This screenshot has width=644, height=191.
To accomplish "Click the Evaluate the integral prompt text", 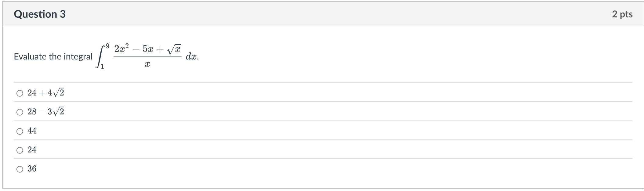I will [53, 56].
